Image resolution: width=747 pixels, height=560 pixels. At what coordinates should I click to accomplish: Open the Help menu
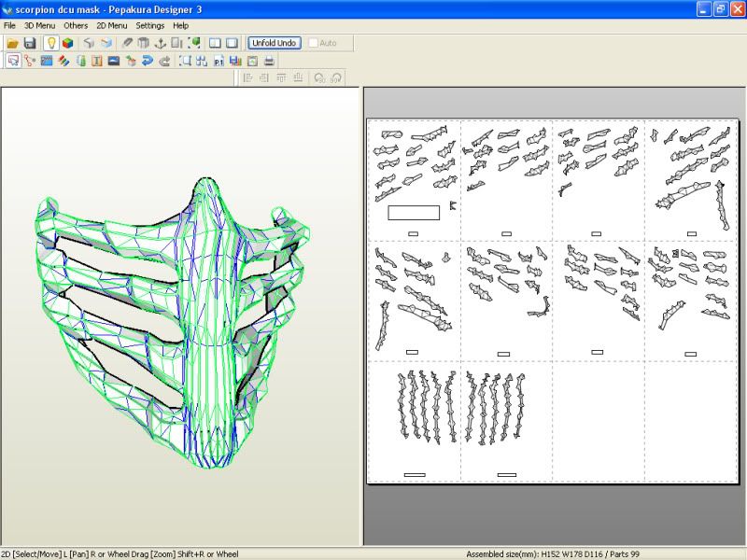pos(180,26)
